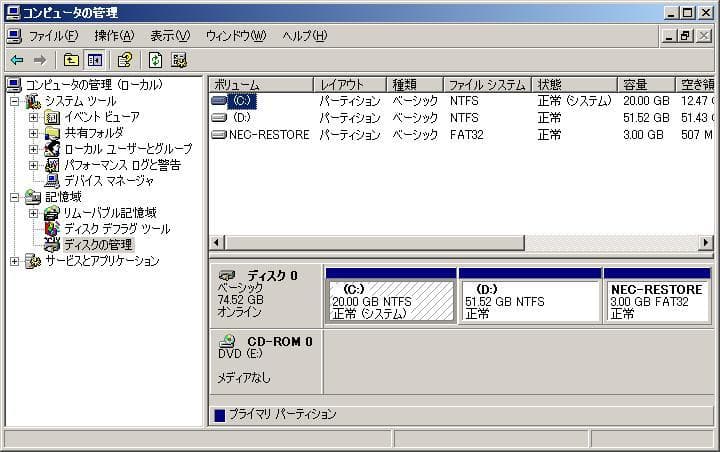This screenshot has height=452, width=720.
Task: Click the ディスク 0 disk icon
Action: tap(227, 276)
